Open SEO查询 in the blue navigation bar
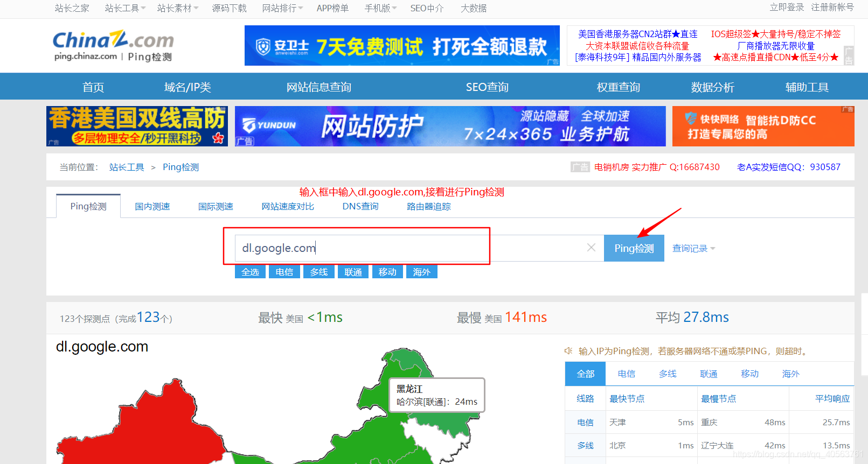This screenshot has height=464, width=868. coord(487,87)
